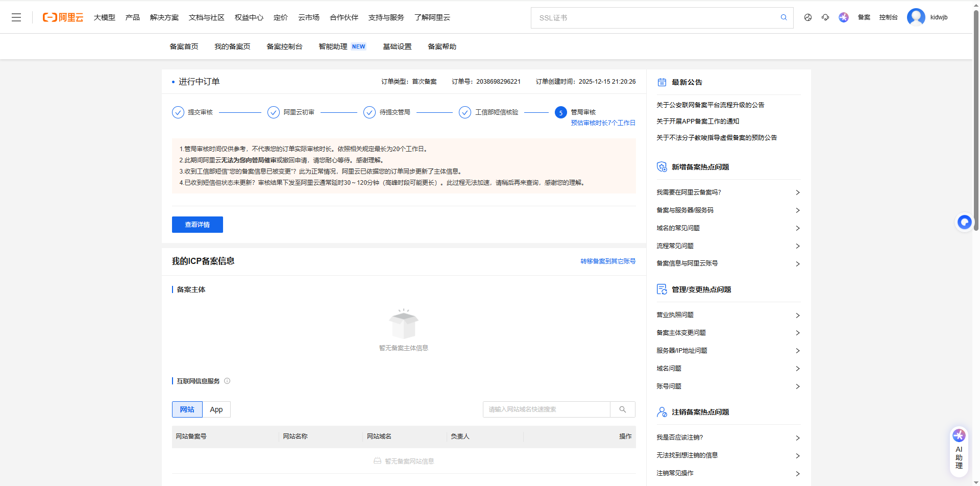980x486 pixels.
Task: Open the hamburger navigation menu
Action: pos(16,17)
